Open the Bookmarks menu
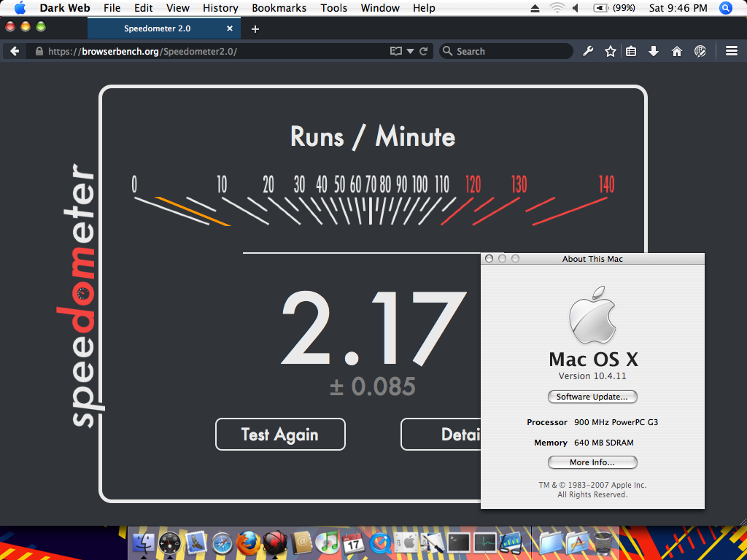The image size is (747, 560). (279, 8)
